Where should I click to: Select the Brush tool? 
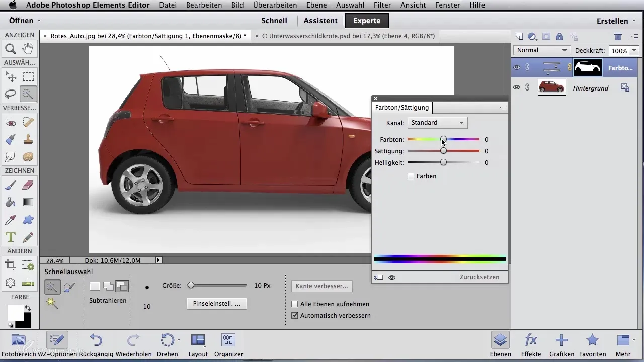(x=10, y=185)
